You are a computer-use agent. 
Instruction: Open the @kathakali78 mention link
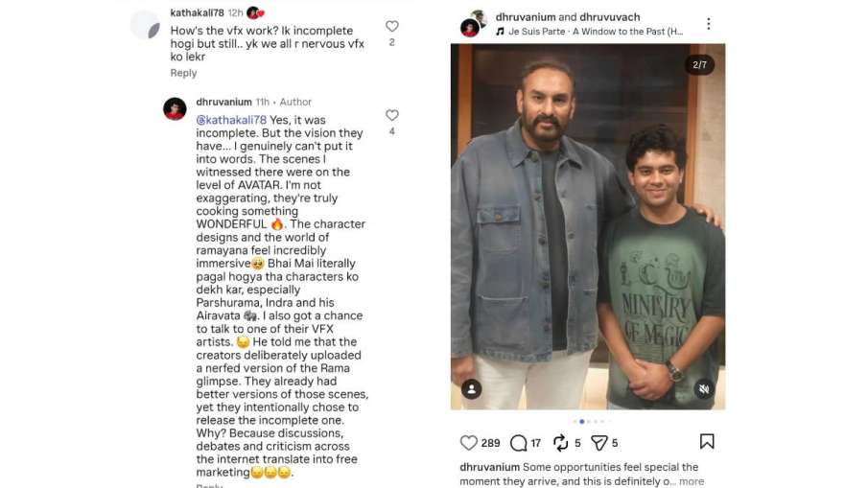point(231,120)
